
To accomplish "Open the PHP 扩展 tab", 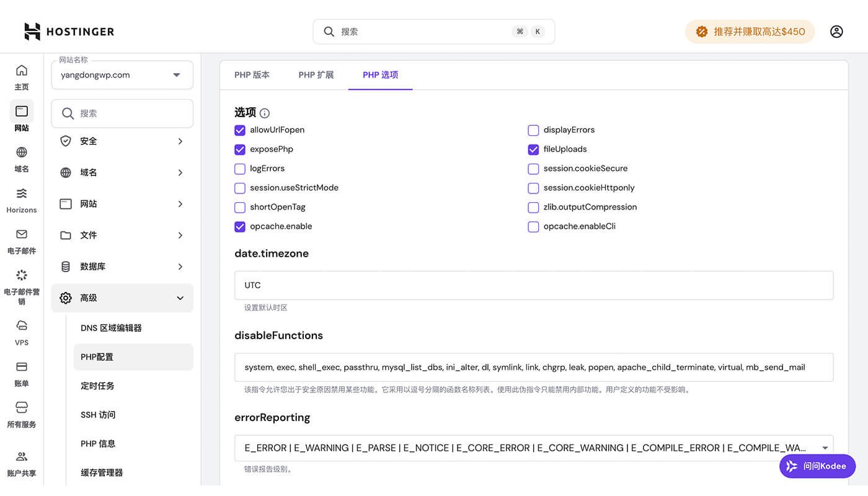I will (x=316, y=74).
